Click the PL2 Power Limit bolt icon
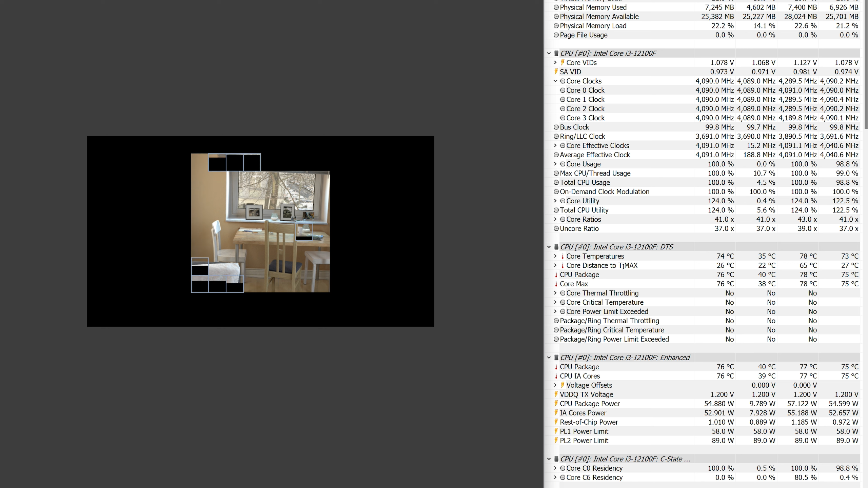 pos(556,440)
